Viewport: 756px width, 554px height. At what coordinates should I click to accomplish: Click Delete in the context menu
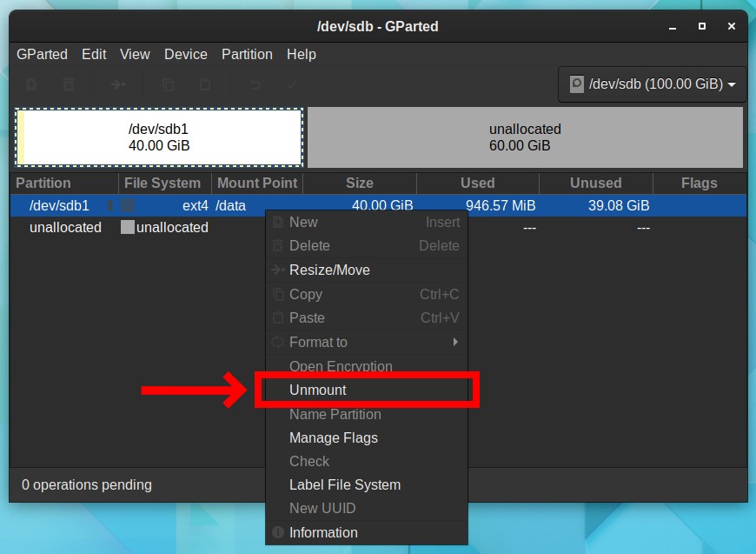click(x=367, y=245)
